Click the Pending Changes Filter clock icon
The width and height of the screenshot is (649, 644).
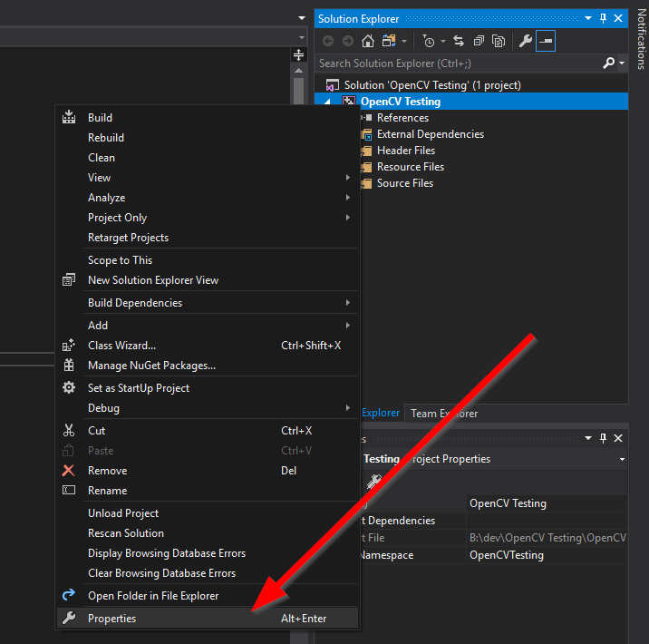(x=429, y=41)
